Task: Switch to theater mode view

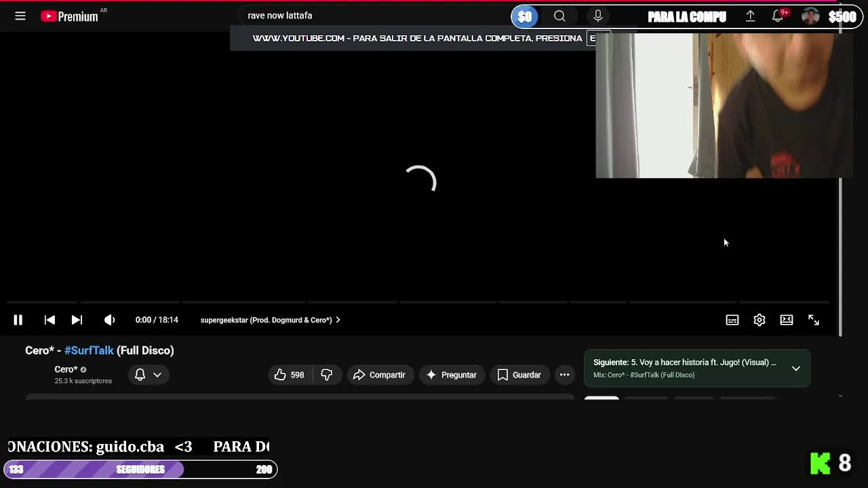Action: (787, 320)
